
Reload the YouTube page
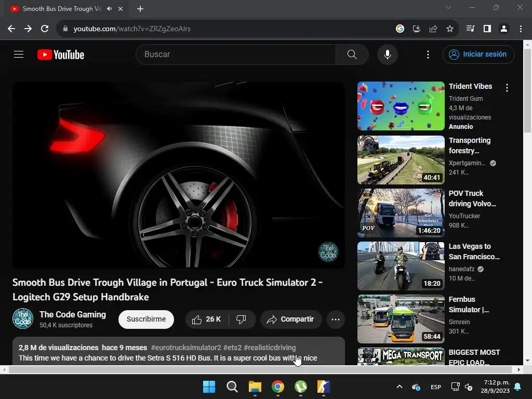45,29
